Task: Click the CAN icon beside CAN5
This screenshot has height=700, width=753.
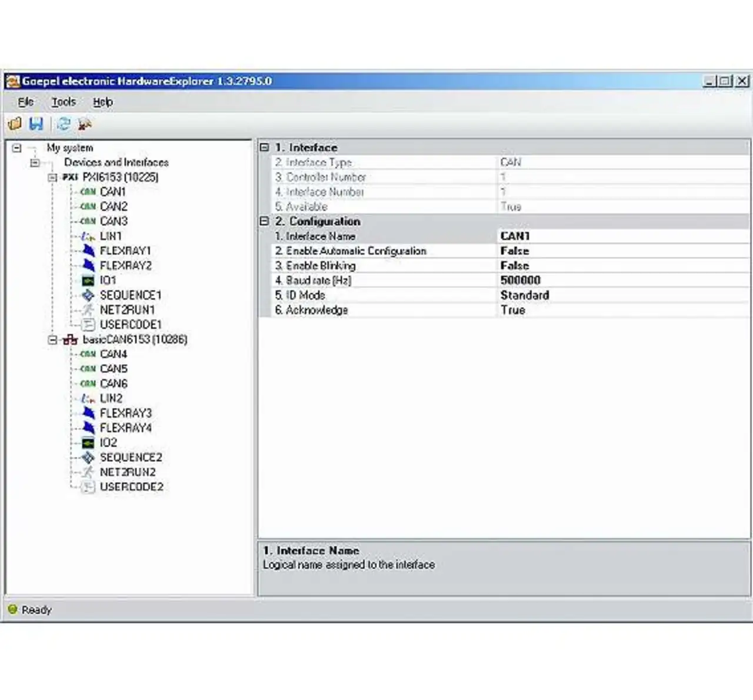Action: point(88,369)
